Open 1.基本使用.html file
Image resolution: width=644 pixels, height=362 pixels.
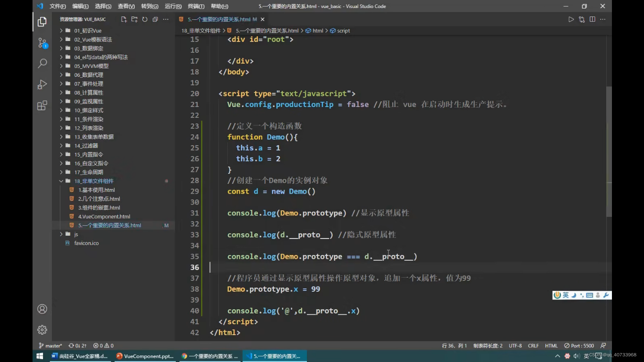[x=113, y=190]
